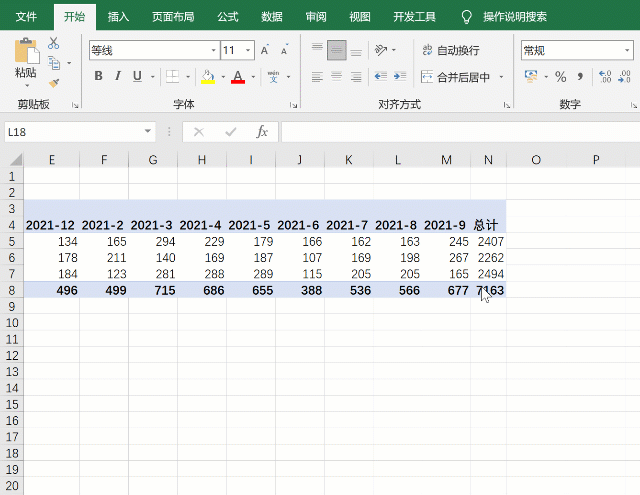The width and height of the screenshot is (640, 495).
Task: Click the yellow fill color swatch
Action: point(207,77)
